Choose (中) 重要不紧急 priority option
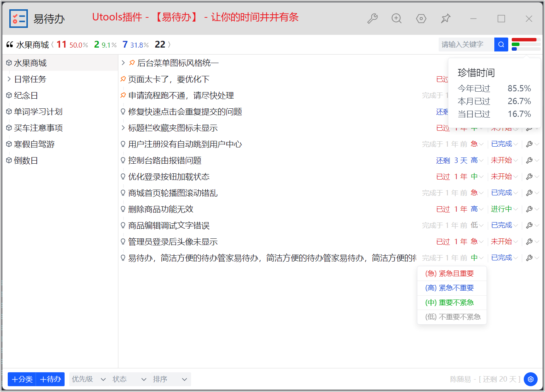Image resolution: width=545 pixels, height=392 pixels. pos(452,303)
